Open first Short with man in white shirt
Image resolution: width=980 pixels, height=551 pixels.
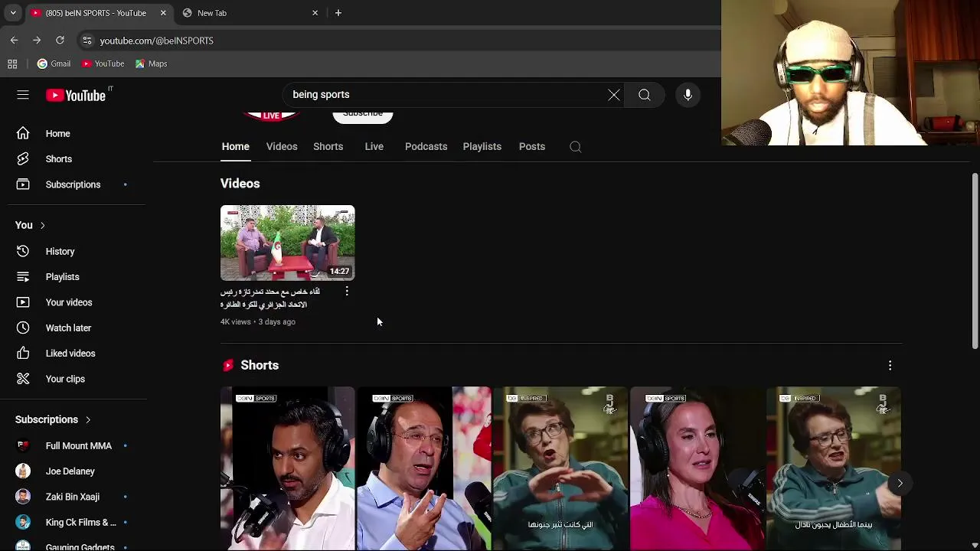(x=287, y=468)
